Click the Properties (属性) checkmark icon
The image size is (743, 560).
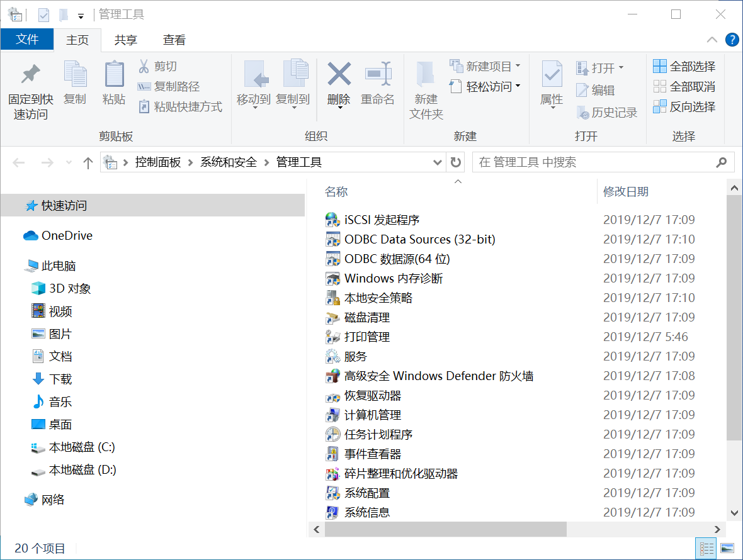(x=552, y=75)
